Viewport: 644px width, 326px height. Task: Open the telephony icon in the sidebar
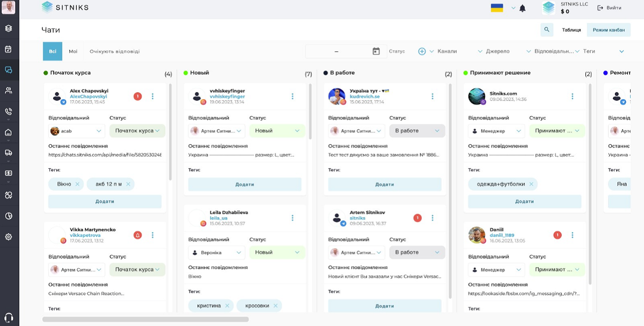(x=9, y=112)
